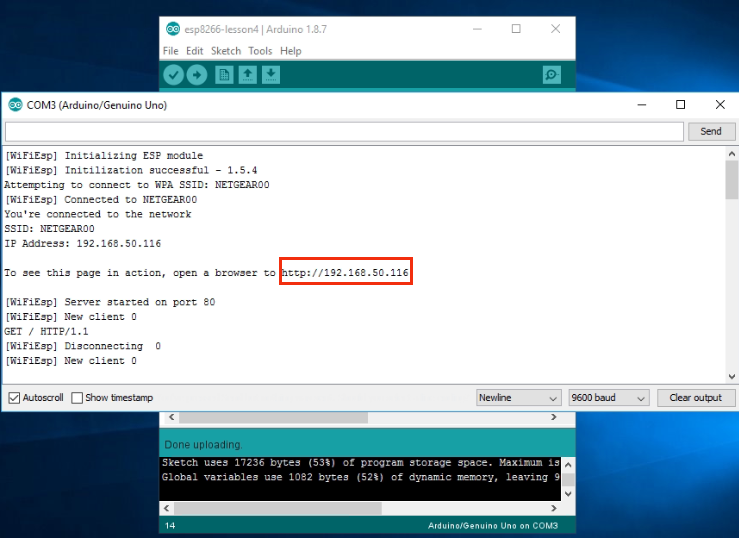Save the sketch with the Save icon
The height and width of the screenshot is (538, 739).
point(271,75)
